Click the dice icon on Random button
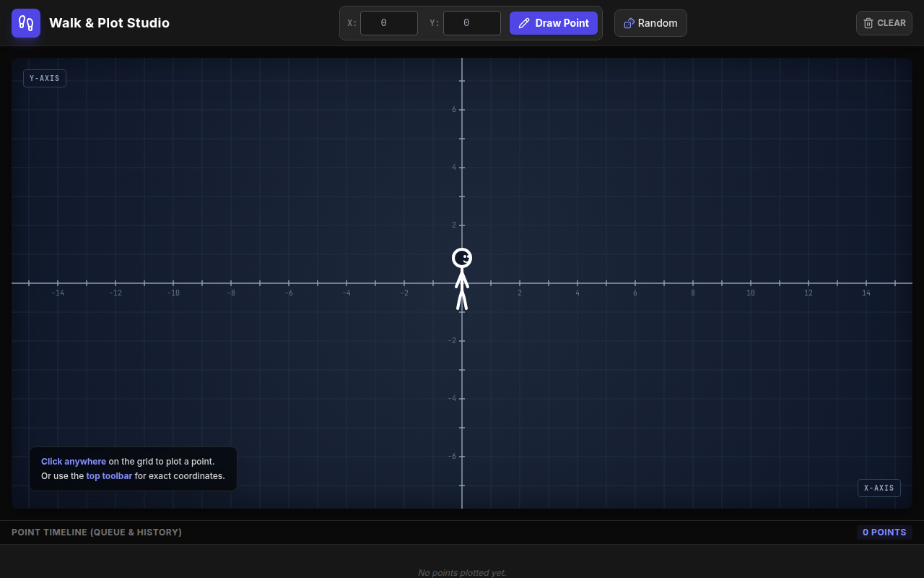 click(x=629, y=23)
